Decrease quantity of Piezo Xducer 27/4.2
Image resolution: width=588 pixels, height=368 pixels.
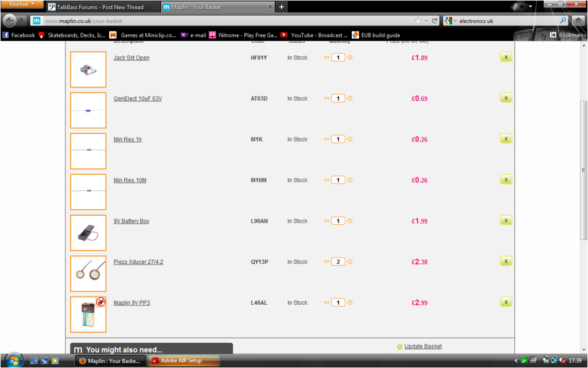pyautogui.click(x=326, y=262)
